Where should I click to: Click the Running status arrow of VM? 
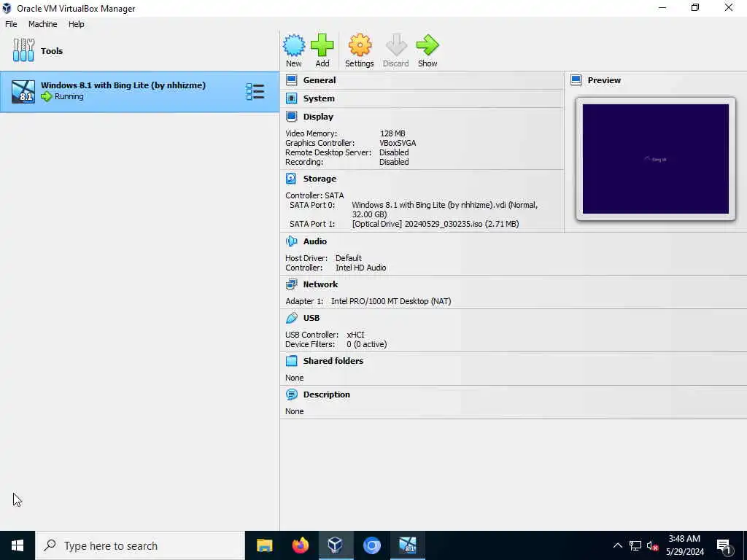pos(46,97)
